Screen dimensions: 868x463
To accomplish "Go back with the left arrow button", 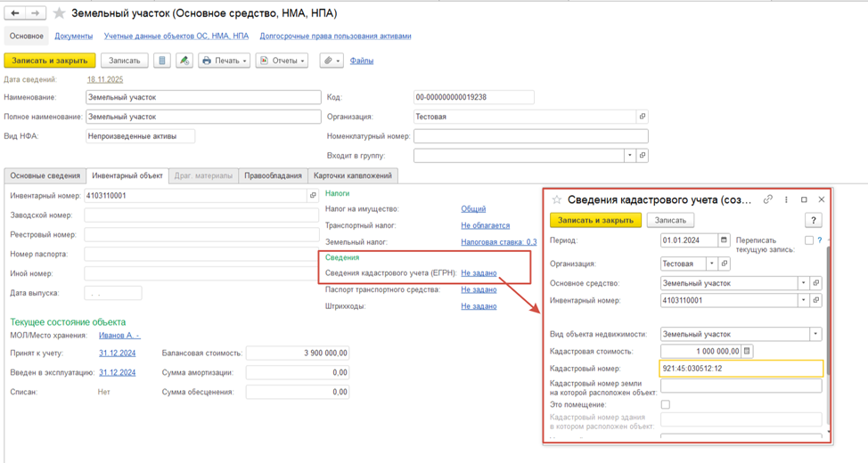I will 15,13.
